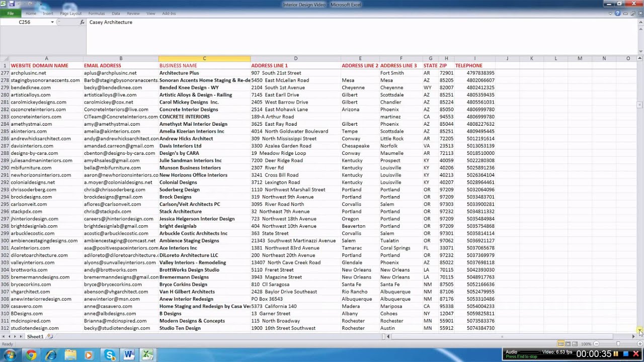Click the 100% zoom level

586,344
